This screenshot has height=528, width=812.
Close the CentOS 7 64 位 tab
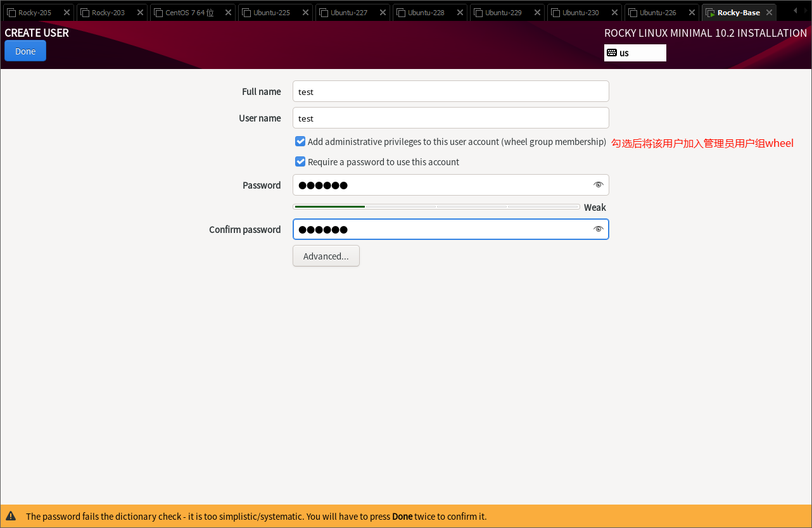click(x=228, y=13)
